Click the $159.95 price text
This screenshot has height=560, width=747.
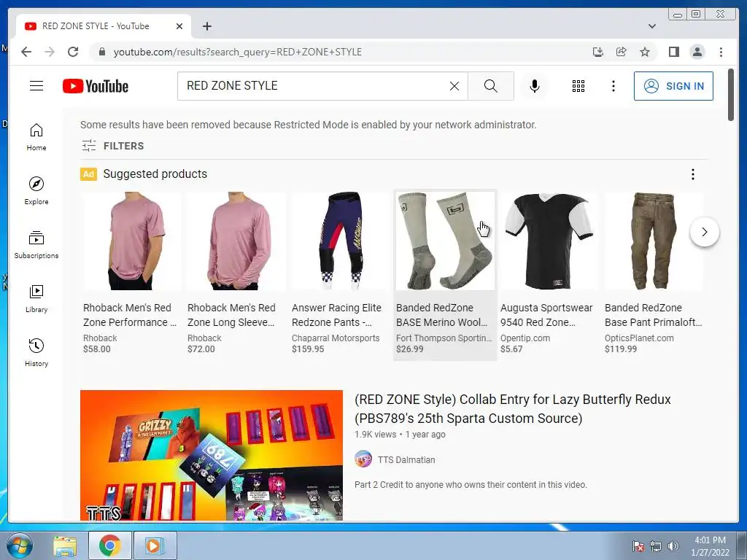(x=308, y=349)
